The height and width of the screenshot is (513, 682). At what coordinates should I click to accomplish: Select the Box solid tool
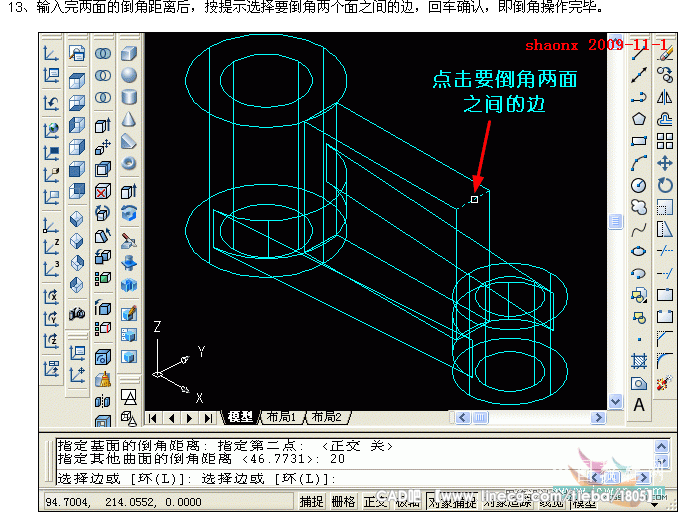click(129, 54)
